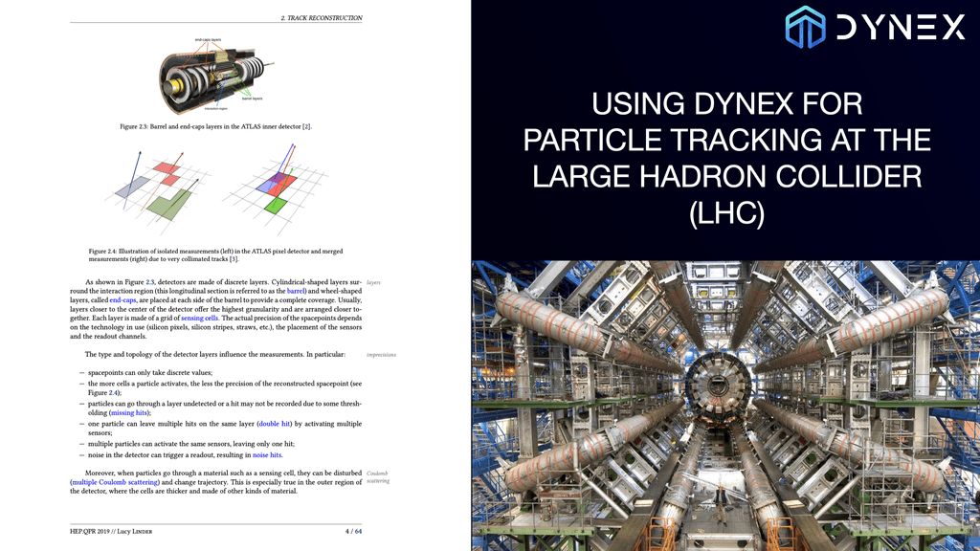Click the blue "64" page-count link in footer

point(356,532)
